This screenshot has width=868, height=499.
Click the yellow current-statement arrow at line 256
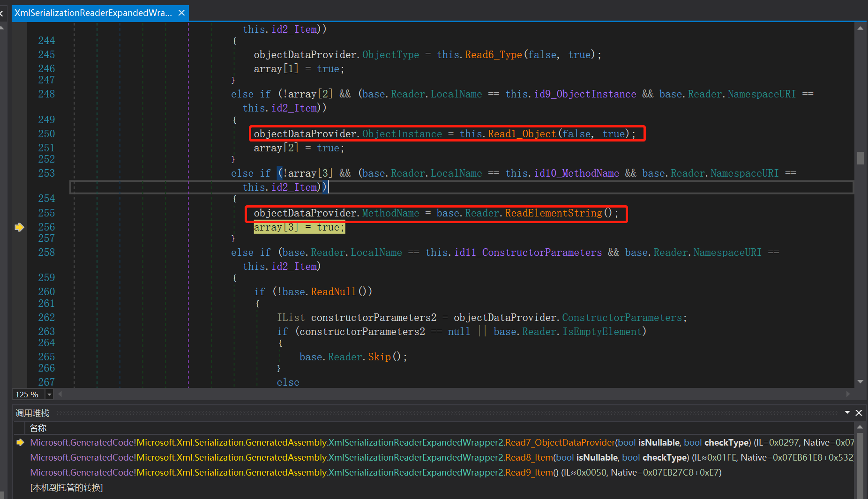point(19,227)
